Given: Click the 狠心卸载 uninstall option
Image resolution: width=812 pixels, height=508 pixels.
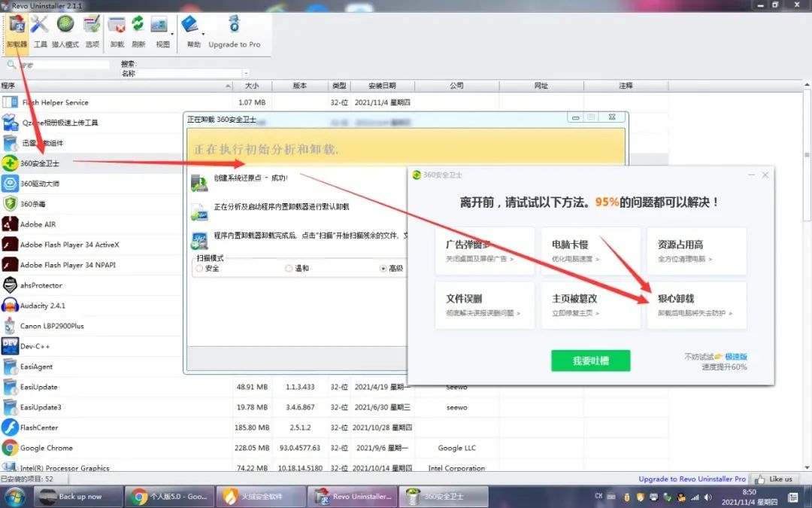Looking at the screenshot, I should pyautogui.click(x=696, y=306).
